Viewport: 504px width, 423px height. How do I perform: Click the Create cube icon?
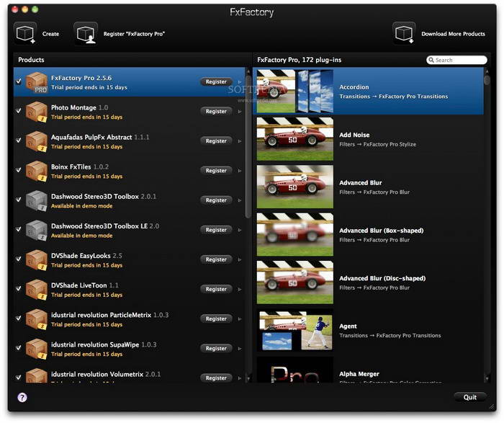[x=25, y=33]
